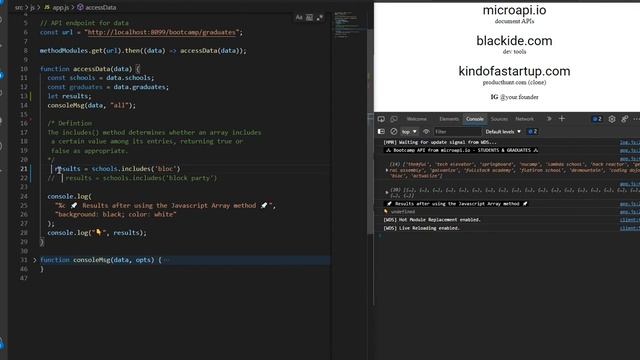This screenshot has width=640, height=360.
Task: Click the 'IG @your founder' text
Action: [514, 97]
